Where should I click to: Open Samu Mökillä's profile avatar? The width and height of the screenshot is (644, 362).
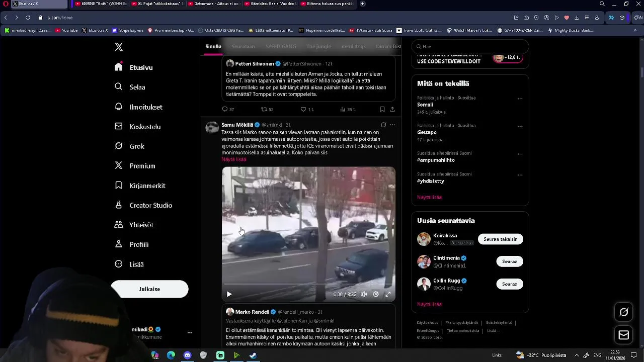(x=212, y=128)
